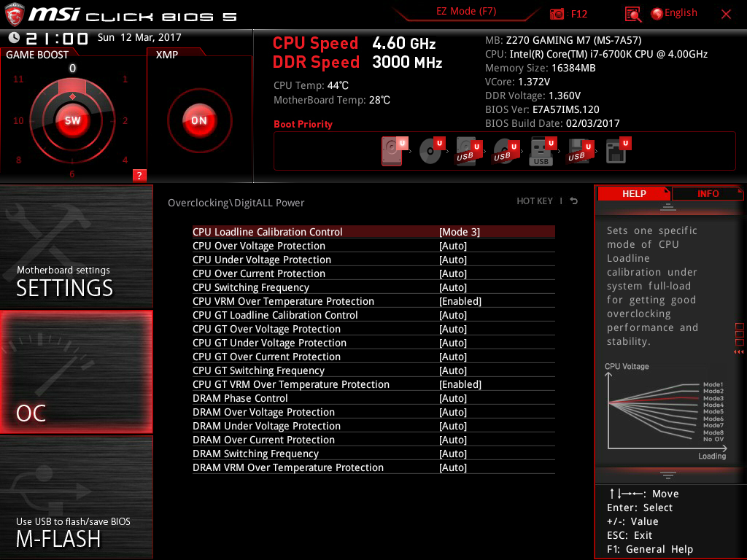Click the MSI dragon logo
Image resolution: width=747 pixels, height=560 pixels.
[15, 15]
